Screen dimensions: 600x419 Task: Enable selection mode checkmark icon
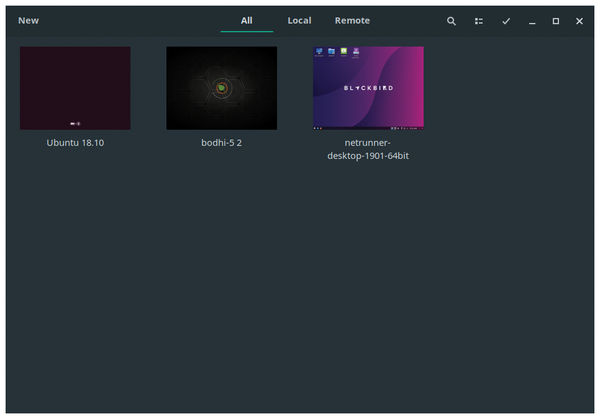506,21
